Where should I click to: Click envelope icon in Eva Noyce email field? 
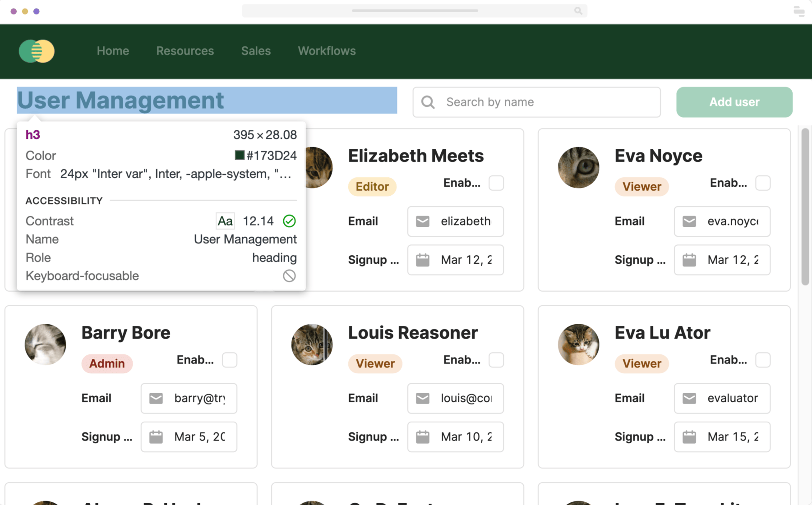(x=689, y=221)
